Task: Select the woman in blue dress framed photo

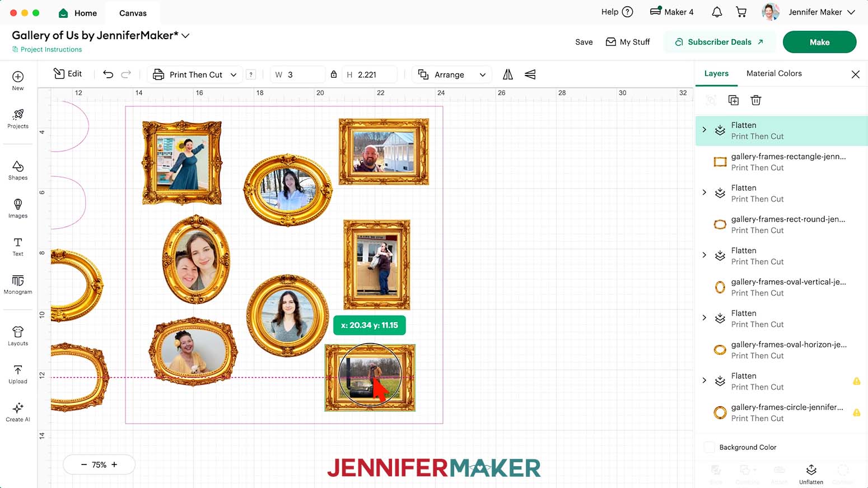Action: click(x=182, y=162)
